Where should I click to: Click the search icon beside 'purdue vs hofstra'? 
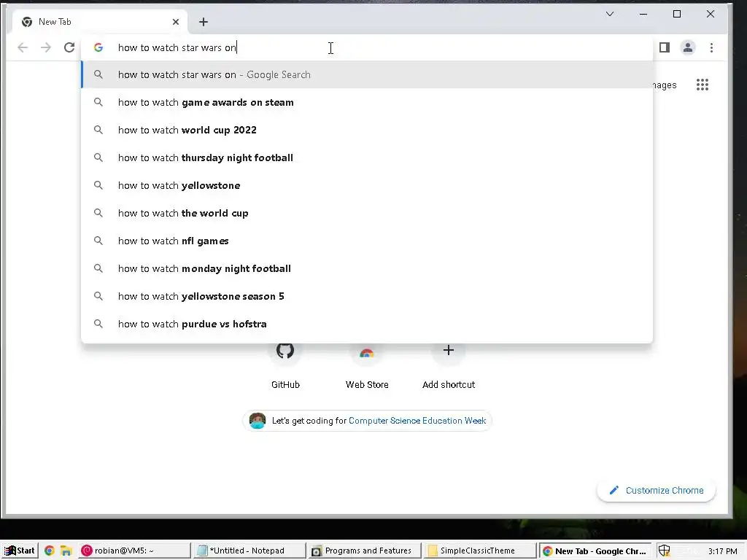pos(98,324)
